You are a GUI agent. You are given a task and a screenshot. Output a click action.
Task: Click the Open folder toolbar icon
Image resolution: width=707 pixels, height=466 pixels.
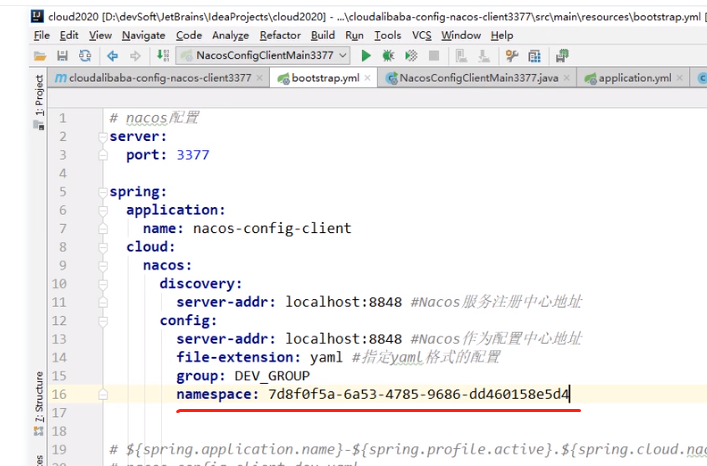pyautogui.click(x=40, y=56)
